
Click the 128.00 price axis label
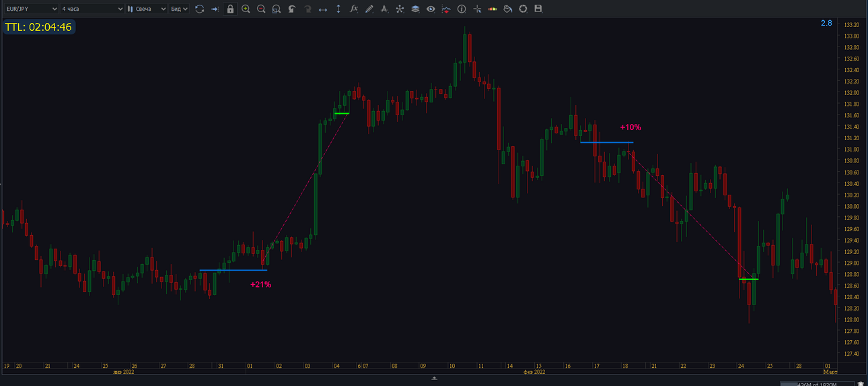point(851,319)
